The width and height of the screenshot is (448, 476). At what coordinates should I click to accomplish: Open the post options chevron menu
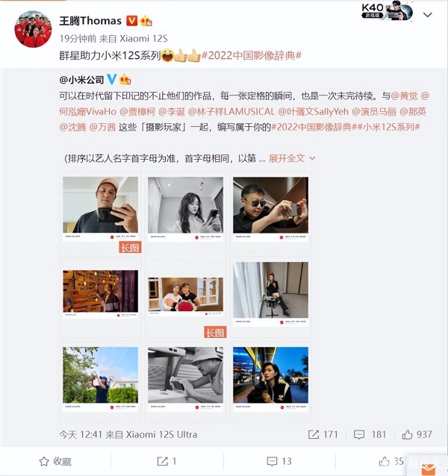click(x=427, y=15)
